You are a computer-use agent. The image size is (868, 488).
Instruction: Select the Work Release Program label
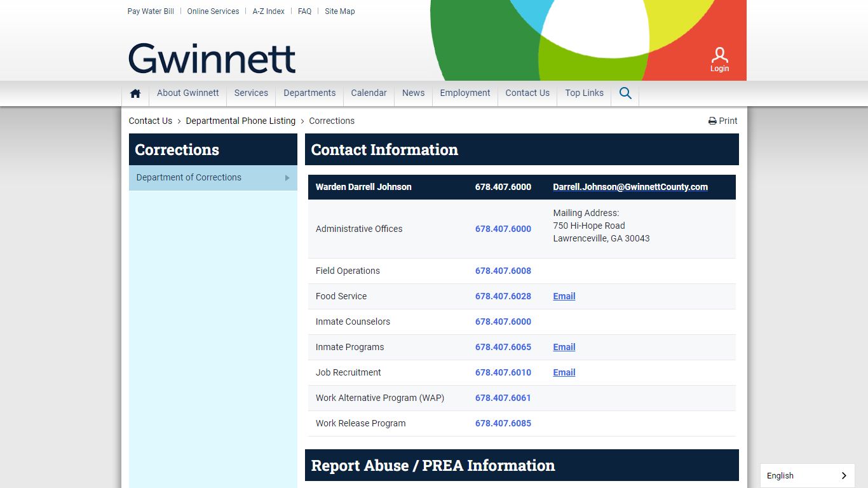(x=360, y=423)
